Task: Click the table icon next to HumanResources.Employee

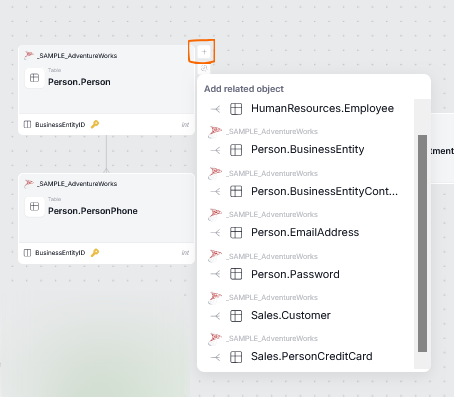Action: point(236,109)
